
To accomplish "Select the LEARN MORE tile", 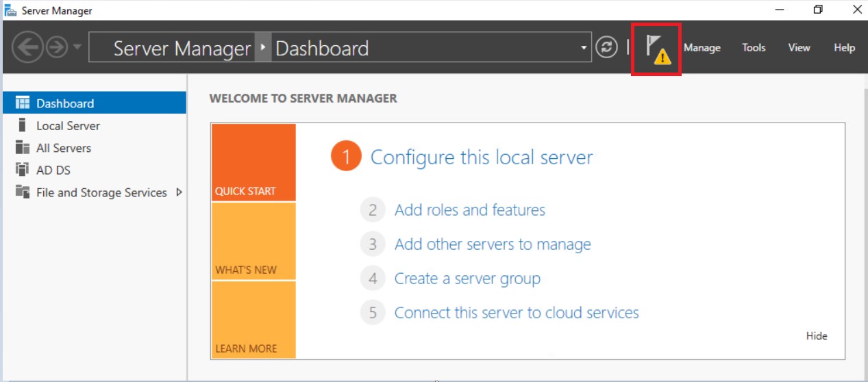I will pyautogui.click(x=253, y=320).
